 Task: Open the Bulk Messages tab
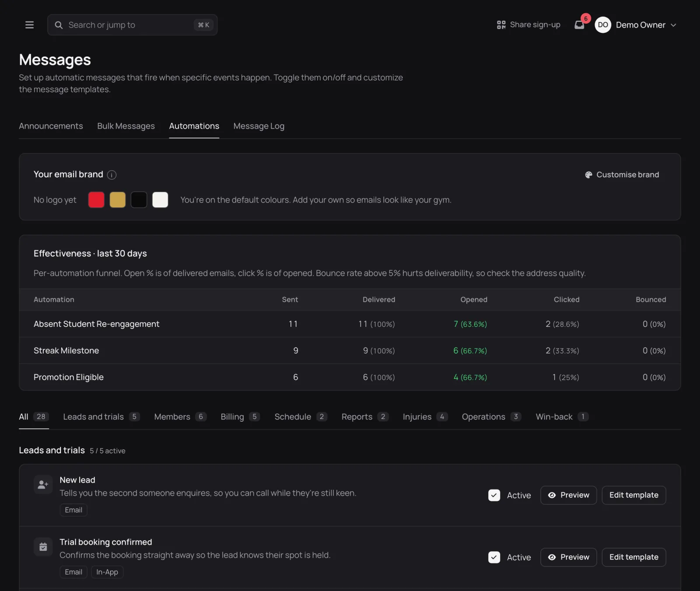(126, 126)
